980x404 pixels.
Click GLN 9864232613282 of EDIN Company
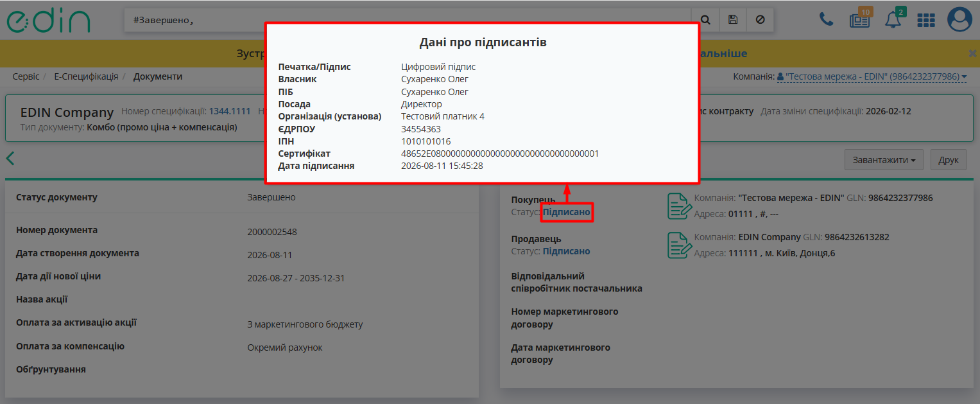click(x=857, y=237)
